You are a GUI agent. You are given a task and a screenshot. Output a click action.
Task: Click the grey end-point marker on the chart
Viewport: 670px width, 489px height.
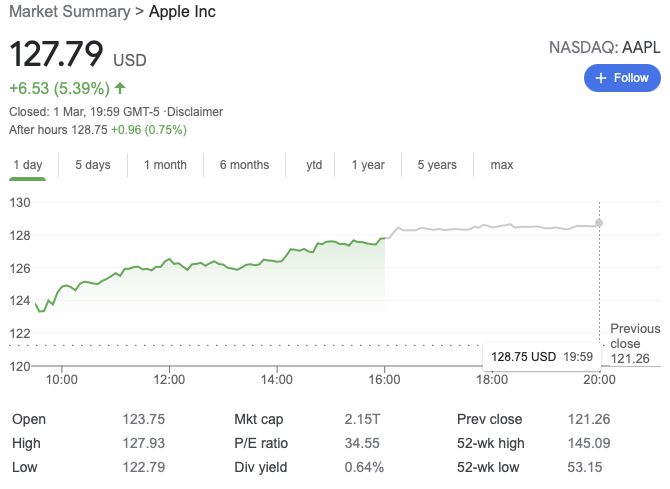(599, 223)
